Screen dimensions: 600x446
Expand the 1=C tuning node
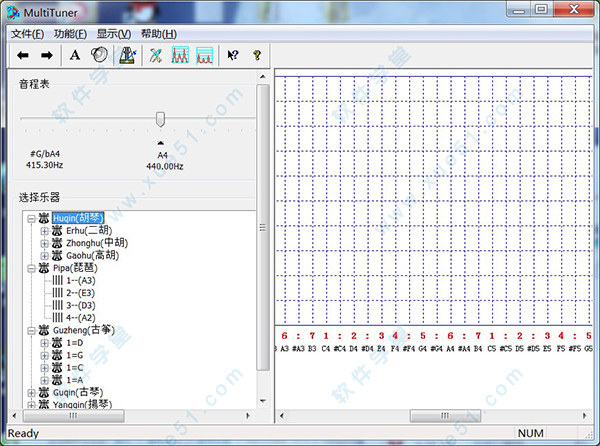[44, 368]
